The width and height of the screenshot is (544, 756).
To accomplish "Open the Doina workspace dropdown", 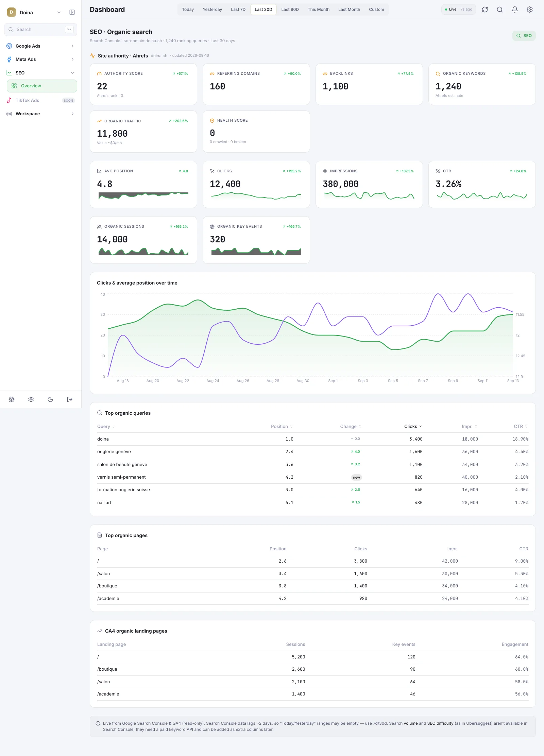I will point(34,12).
